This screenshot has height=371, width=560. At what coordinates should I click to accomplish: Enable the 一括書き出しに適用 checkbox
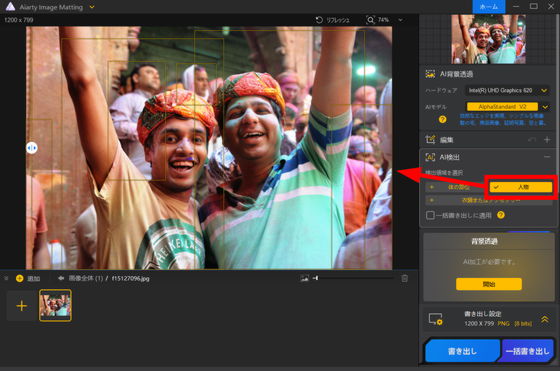pyautogui.click(x=430, y=215)
